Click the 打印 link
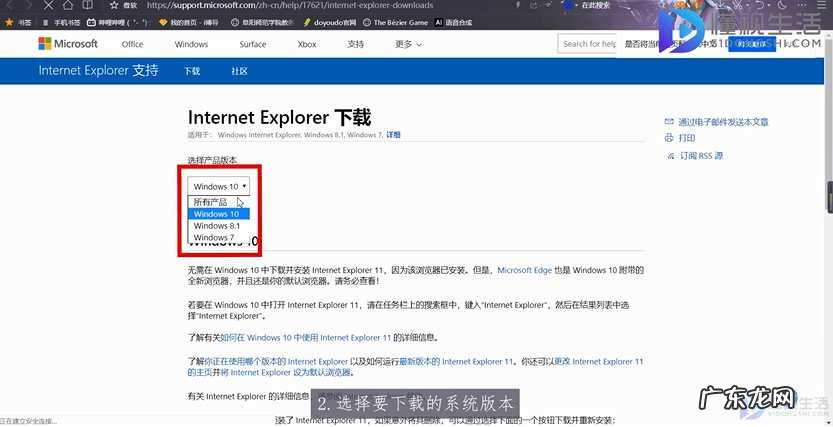This screenshot has width=833, height=427. [687, 138]
